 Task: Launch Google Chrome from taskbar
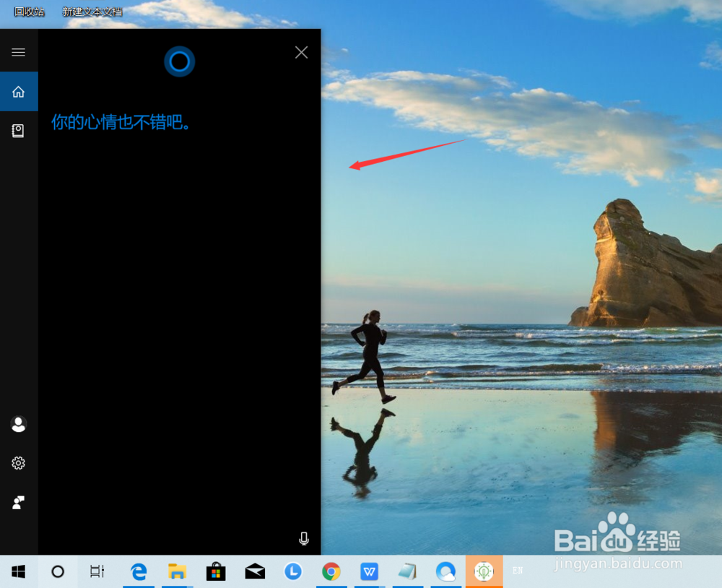click(x=331, y=571)
